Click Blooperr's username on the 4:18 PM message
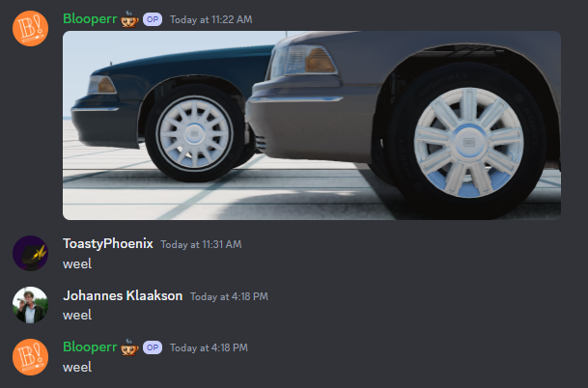588x388 pixels. [x=90, y=347]
